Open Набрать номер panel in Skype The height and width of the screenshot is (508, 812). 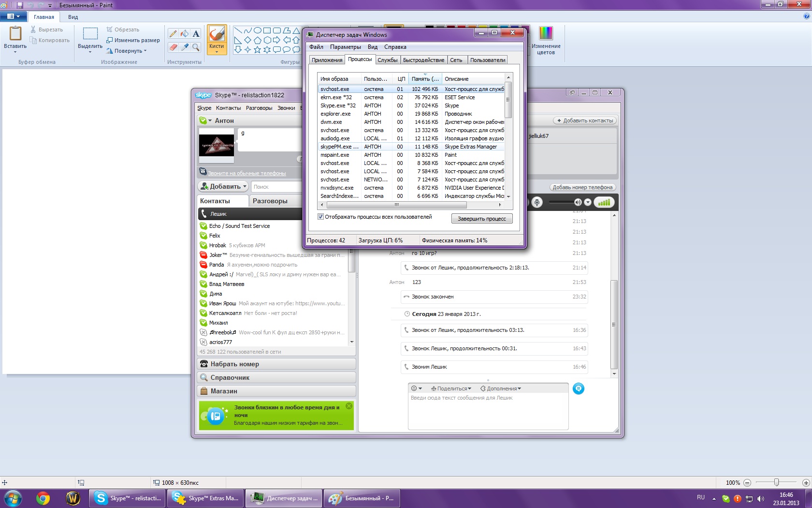[276, 364]
